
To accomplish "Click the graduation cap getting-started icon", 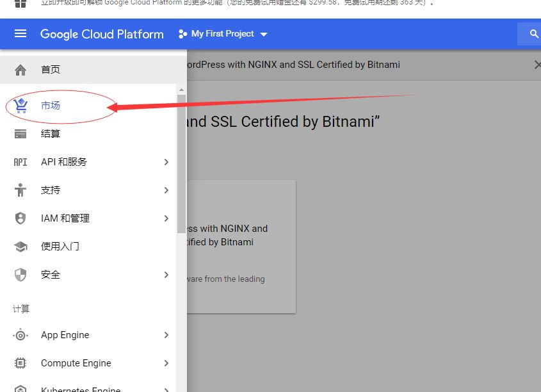I will (x=20, y=247).
